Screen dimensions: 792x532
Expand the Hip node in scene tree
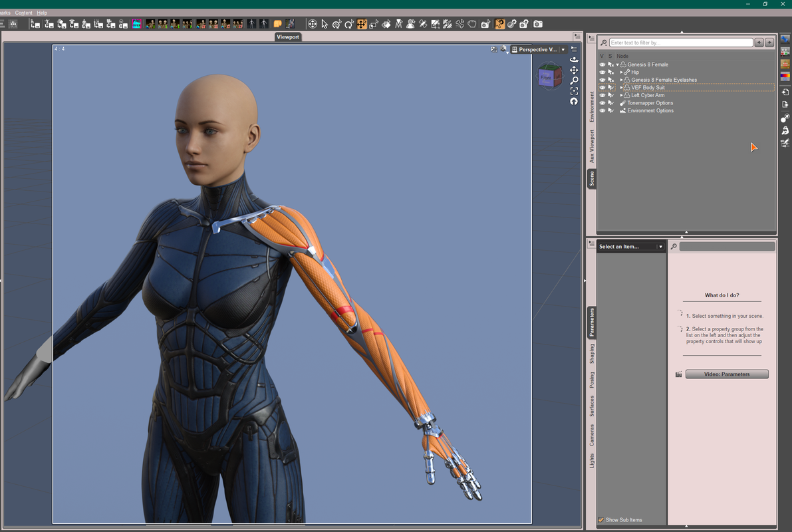pyautogui.click(x=621, y=72)
